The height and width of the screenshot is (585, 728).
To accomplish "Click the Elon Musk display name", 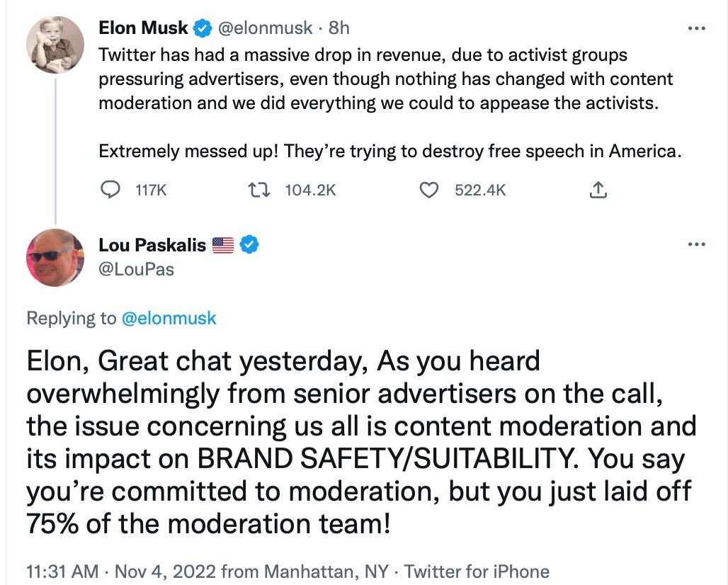I will pos(144,28).
